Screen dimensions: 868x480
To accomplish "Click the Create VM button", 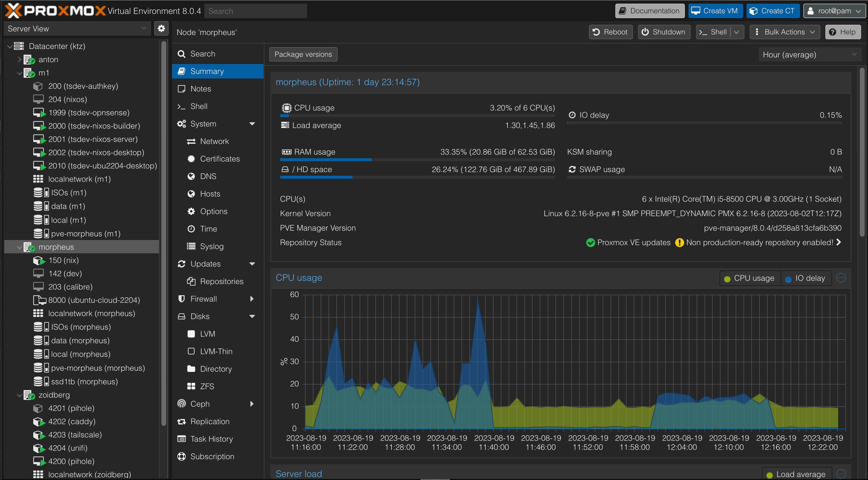I will 715,11.
